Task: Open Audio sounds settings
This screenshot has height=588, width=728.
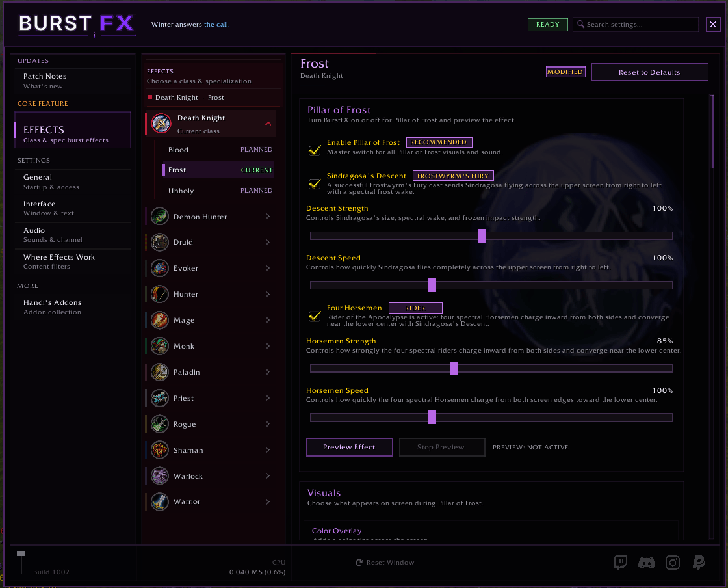Action: coord(73,235)
